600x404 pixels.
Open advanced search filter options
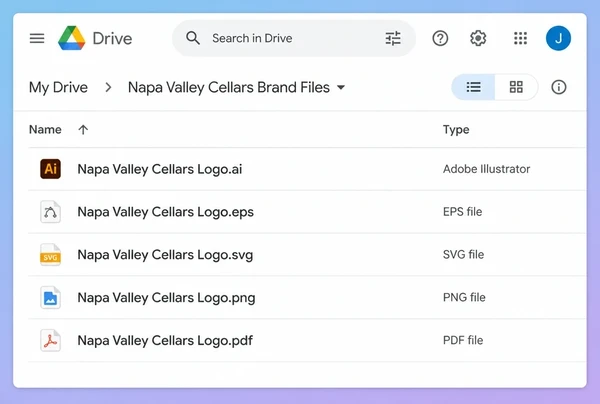point(393,38)
